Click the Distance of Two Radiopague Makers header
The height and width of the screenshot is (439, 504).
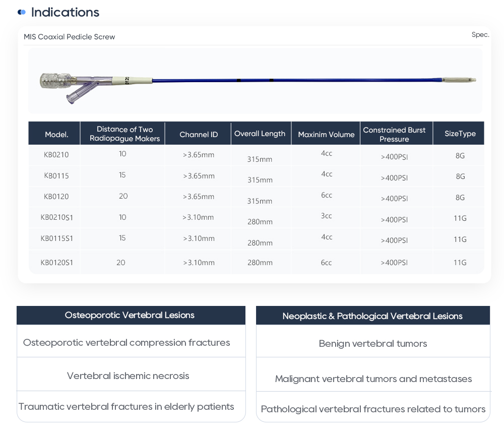coord(124,134)
